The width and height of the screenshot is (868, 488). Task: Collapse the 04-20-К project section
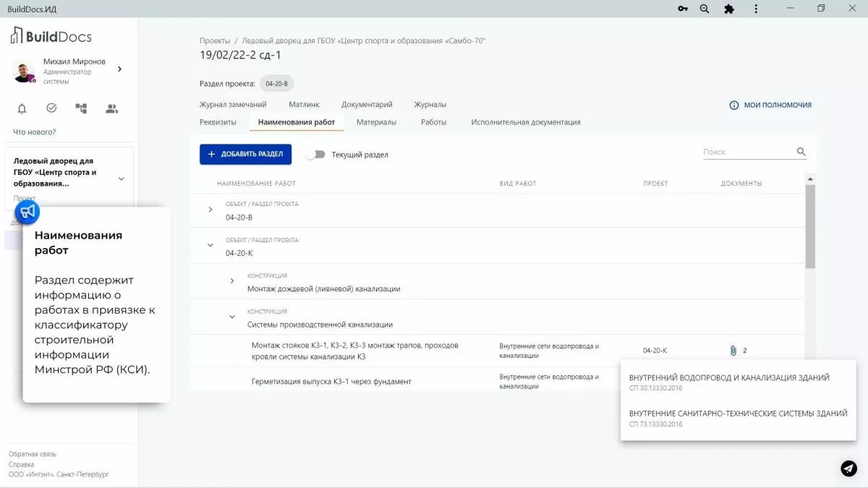(x=210, y=245)
